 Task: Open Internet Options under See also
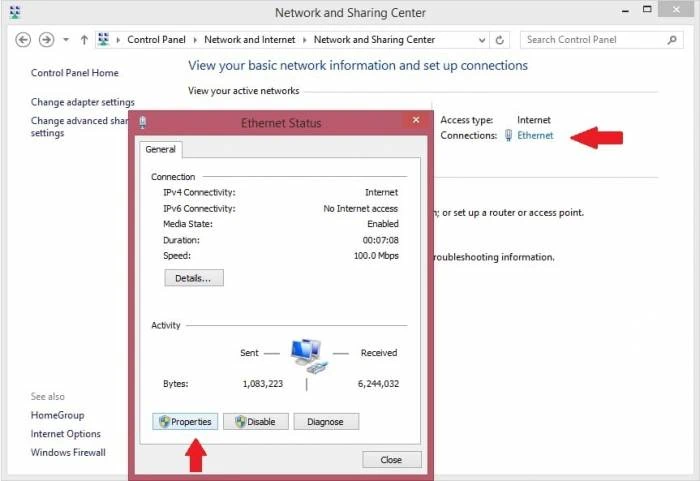point(66,434)
